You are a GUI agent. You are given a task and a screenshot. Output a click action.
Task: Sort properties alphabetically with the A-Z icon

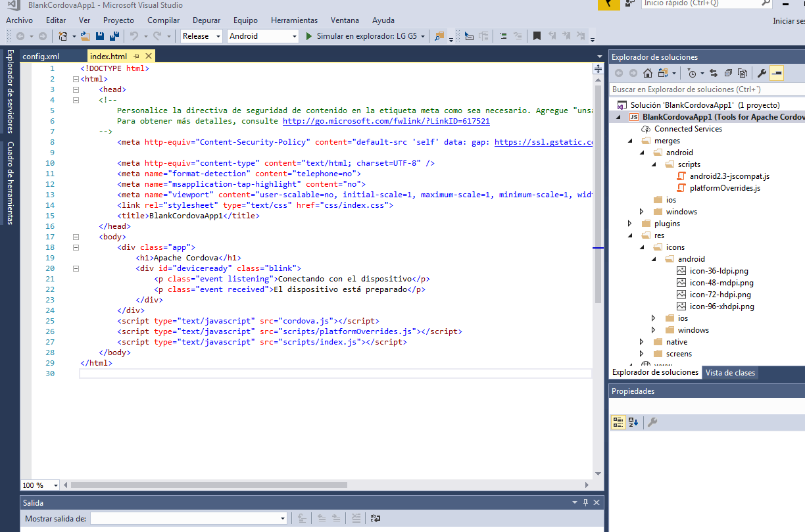[x=633, y=422]
